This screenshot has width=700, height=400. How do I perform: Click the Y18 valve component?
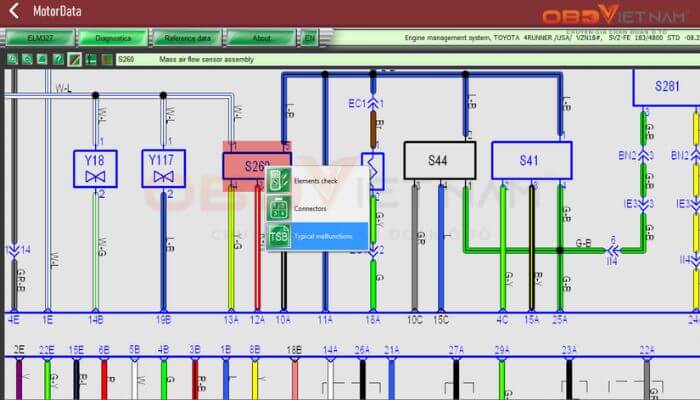pos(95,168)
